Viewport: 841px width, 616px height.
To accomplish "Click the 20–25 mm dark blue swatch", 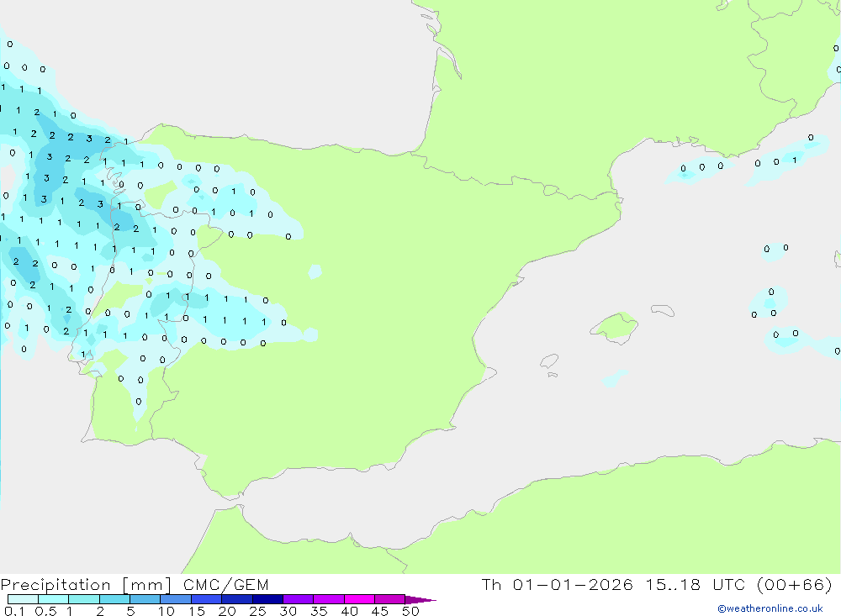I will point(237,599).
